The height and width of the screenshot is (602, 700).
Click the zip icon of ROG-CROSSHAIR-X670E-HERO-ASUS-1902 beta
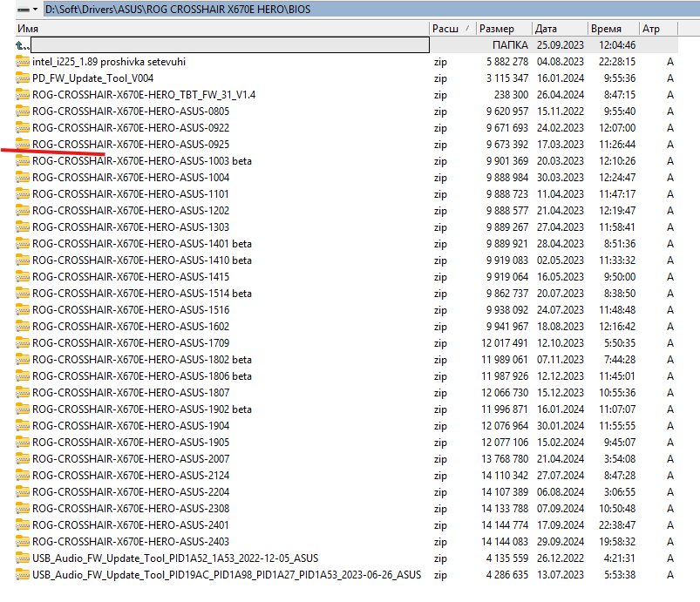(23, 409)
